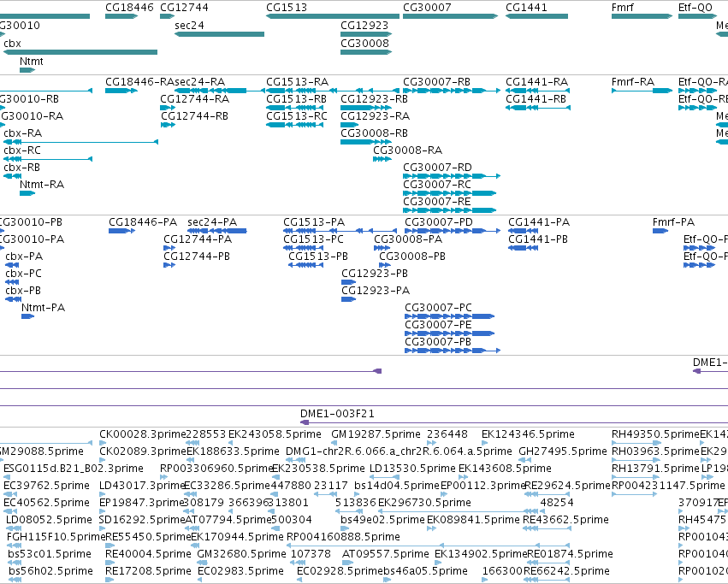The height and width of the screenshot is (584, 728).
Task: Select transcript CG1513-RC
Action: 294,125
